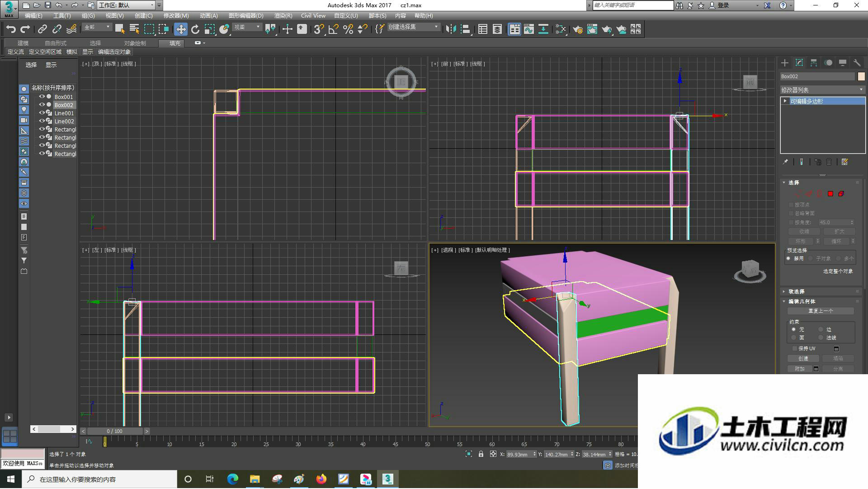
Task: Click the 编辑选定对象 ribbon button
Action: click(114, 52)
